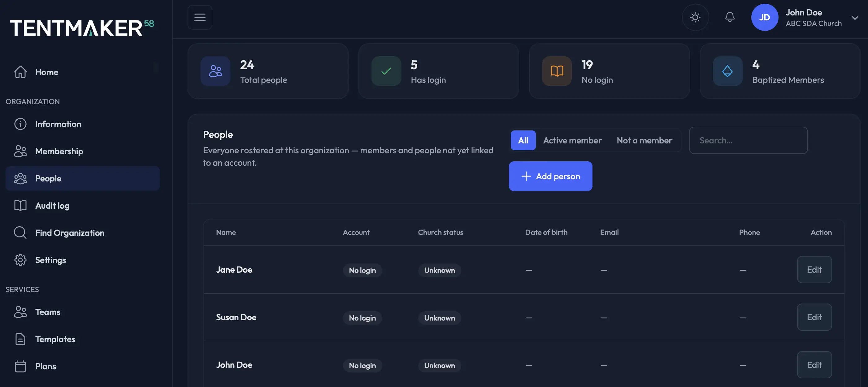Click the Total people stat icon
Viewport: 868px width, 387px height.
[x=215, y=71]
